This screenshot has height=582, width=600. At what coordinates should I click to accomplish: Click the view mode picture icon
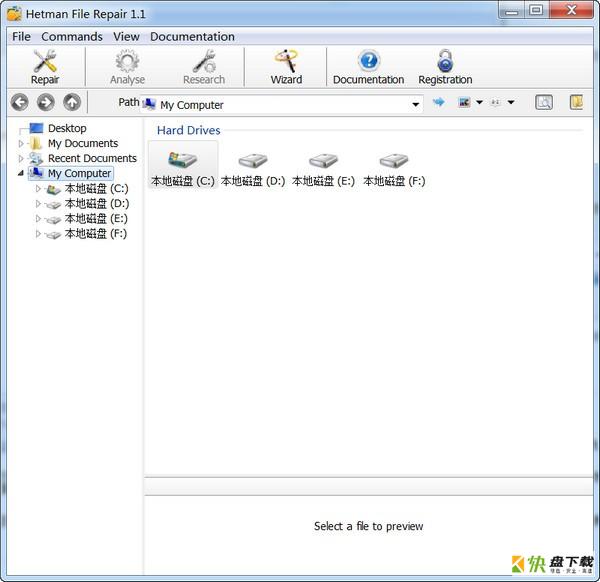(464, 102)
